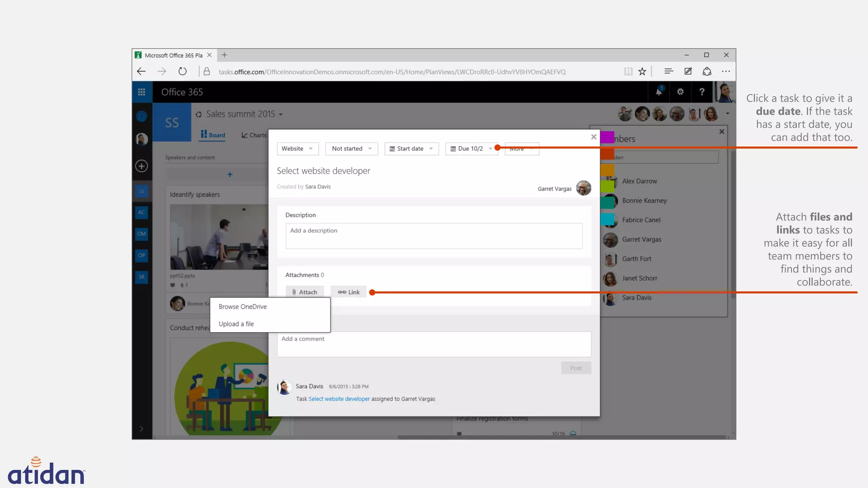Open the More dropdown
This screenshot has height=488, width=868.
coord(522,149)
